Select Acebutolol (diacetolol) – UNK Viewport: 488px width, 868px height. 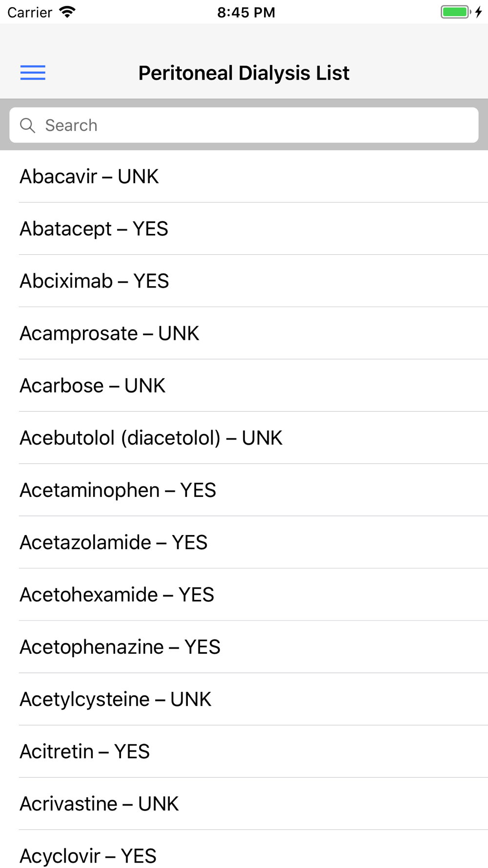point(244,437)
